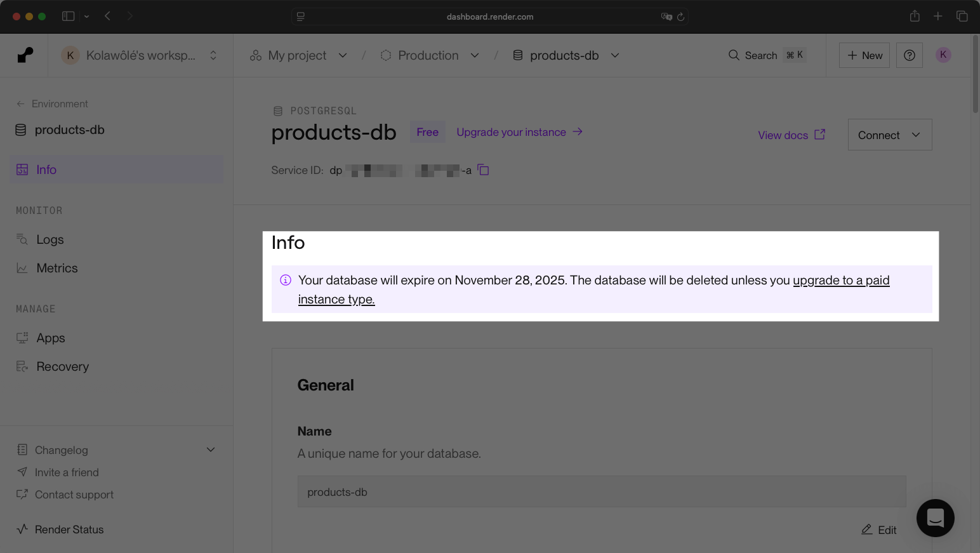This screenshot has height=553, width=980.
Task: Click the products-db name field
Action: 601,491
